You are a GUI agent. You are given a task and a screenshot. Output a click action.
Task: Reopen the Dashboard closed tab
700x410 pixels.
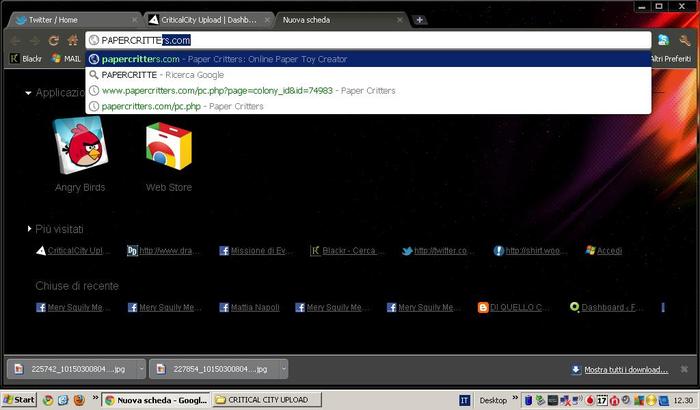point(607,307)
